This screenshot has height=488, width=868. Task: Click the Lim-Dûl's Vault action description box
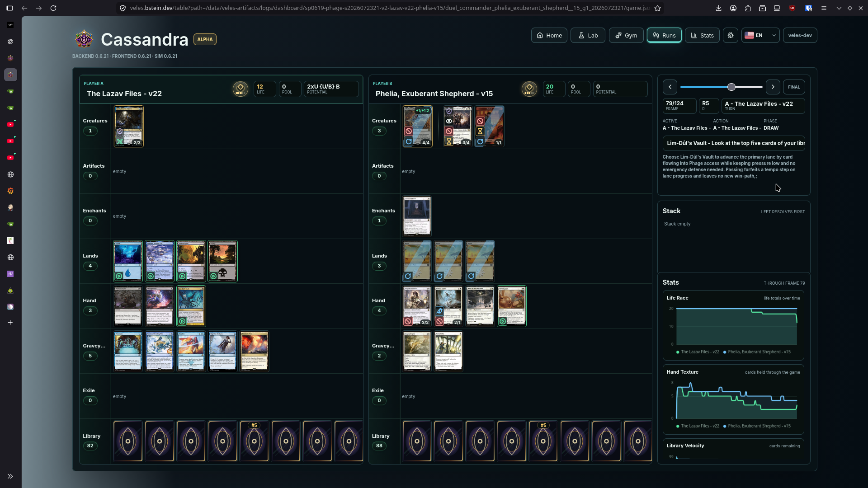(x=734, y=143)
